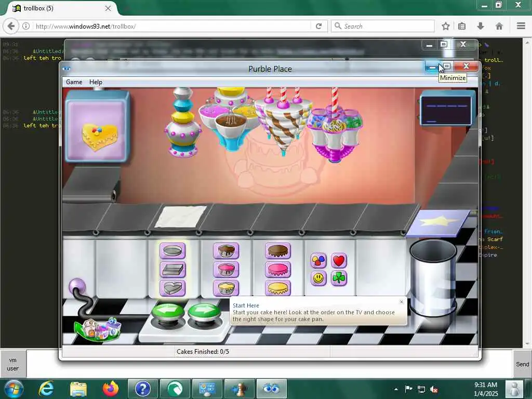Image resolution: width=532 pixels, height=399 pixels.
Task: Click the metal trash can
Action: point(433,277)
